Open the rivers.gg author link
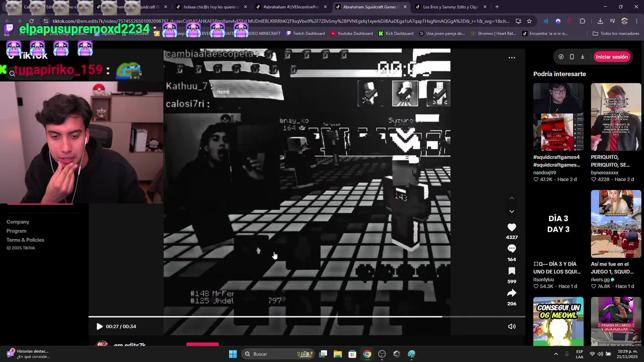The height and width of the screenshot is (362, 644). point(600,280)
